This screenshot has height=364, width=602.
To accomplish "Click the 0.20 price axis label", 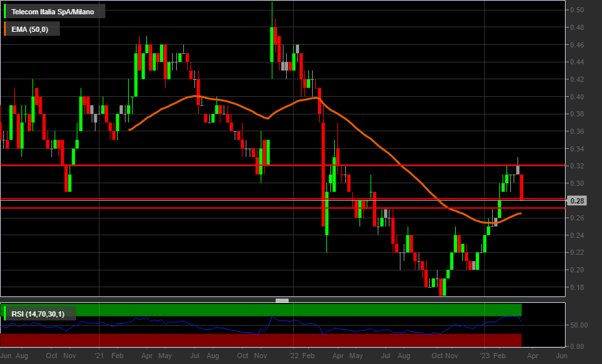I will click(577, 270).
